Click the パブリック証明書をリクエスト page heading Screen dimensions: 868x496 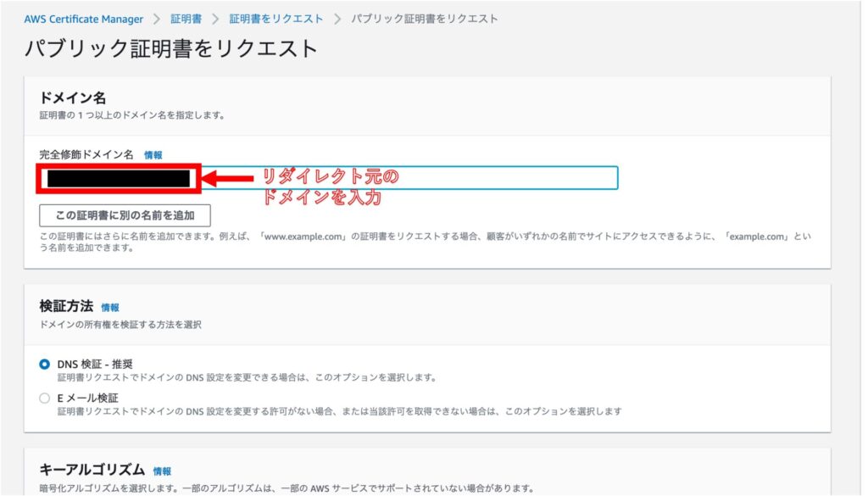point(171,48)
